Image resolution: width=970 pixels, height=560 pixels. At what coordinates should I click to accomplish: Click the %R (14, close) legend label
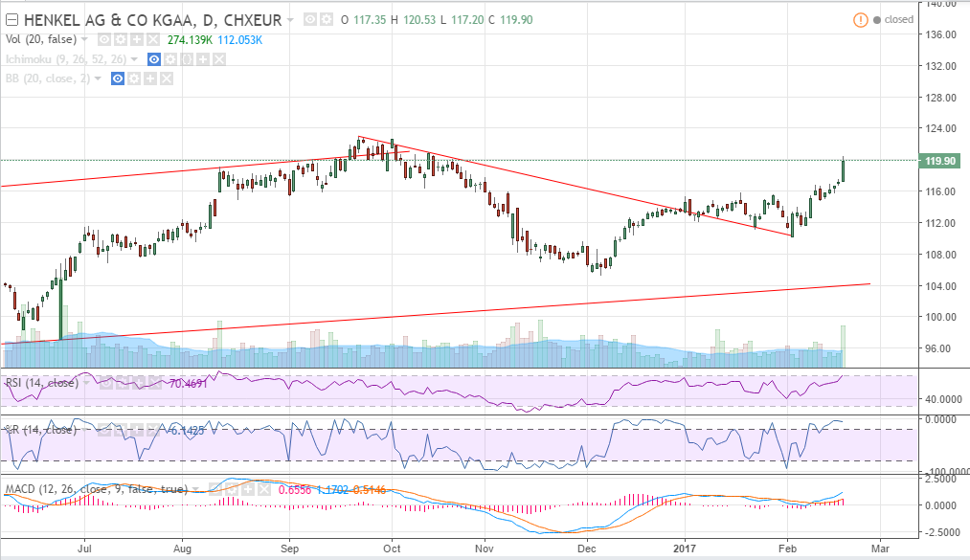[x=41, y=430]
